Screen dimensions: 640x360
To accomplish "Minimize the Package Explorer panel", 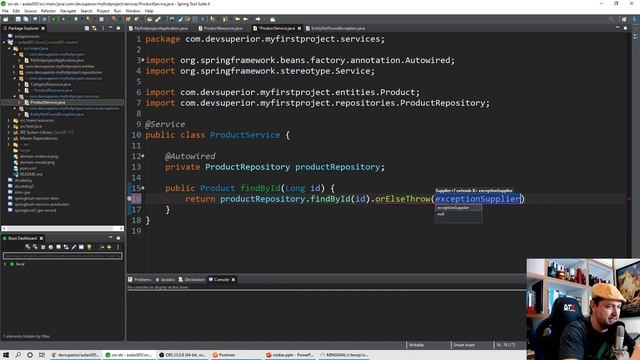I will pyautogui.click(x=111, y=28).
